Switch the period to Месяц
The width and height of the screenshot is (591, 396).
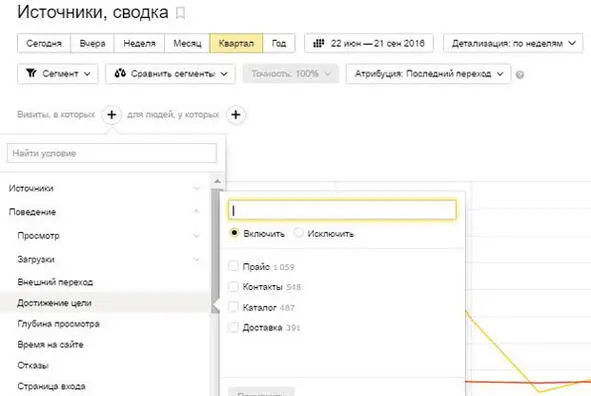(187, 43)
